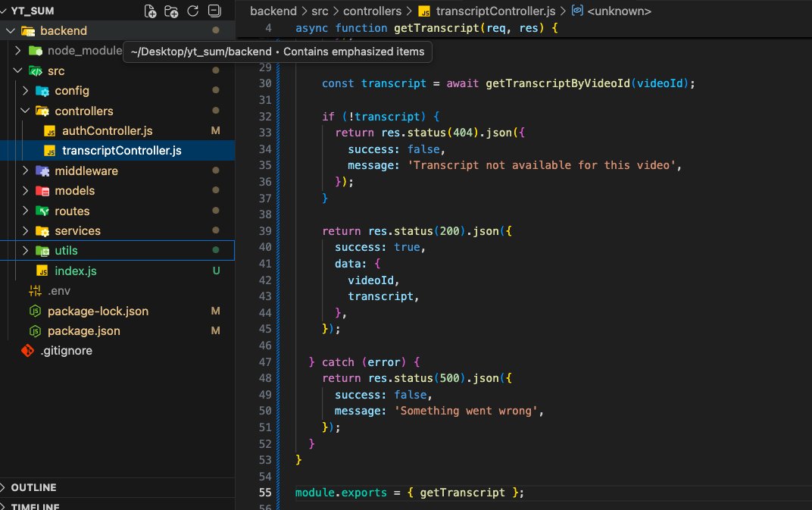Refresh the explorer with the refresh icon

(192, 11)
